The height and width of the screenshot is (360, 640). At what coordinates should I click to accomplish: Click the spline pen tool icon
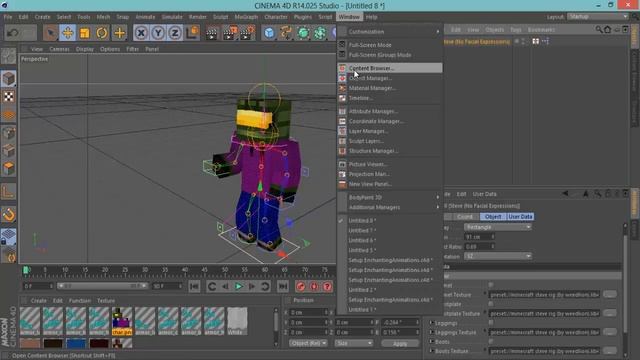click(286, 33)
